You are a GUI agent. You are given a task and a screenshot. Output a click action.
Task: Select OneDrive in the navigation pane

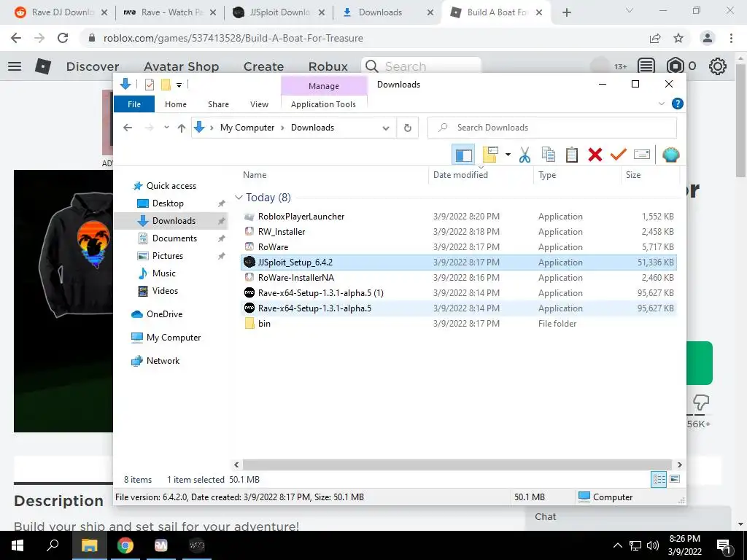164,314
